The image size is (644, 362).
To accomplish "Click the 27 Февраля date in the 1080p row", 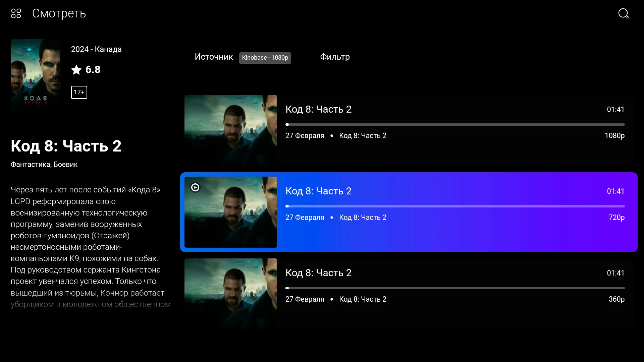I will 305,135.
